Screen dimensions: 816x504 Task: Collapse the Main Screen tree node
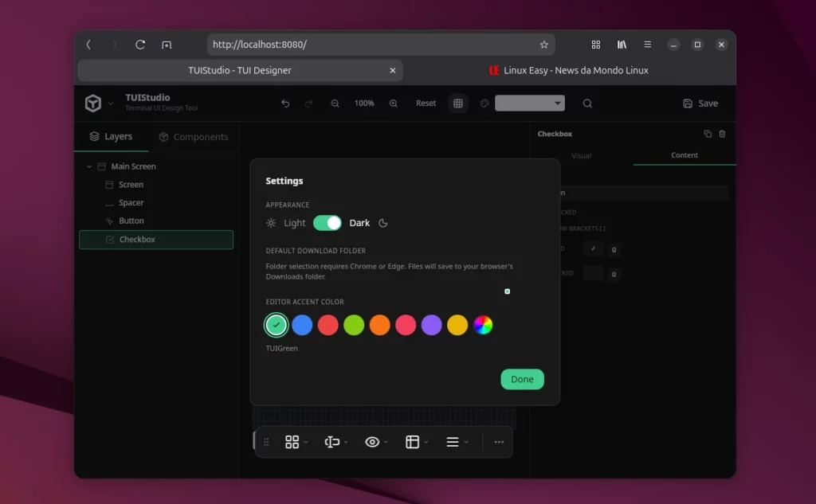tap(89, 166)
